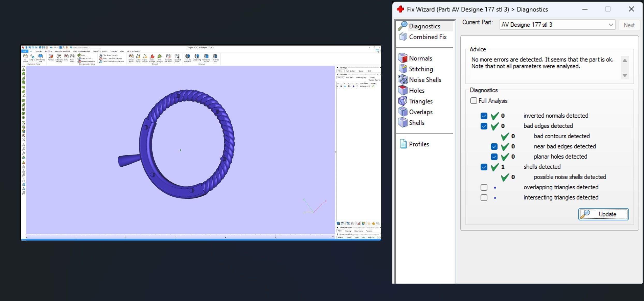Open the Normals fix page
The width and height of the screenshot is (644, 301).
[x=420, y=58]
